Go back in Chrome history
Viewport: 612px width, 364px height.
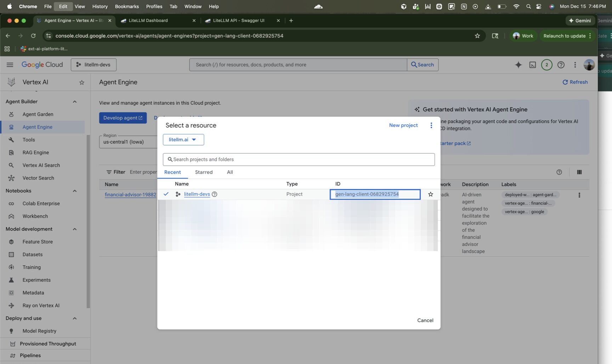point(8,36)
